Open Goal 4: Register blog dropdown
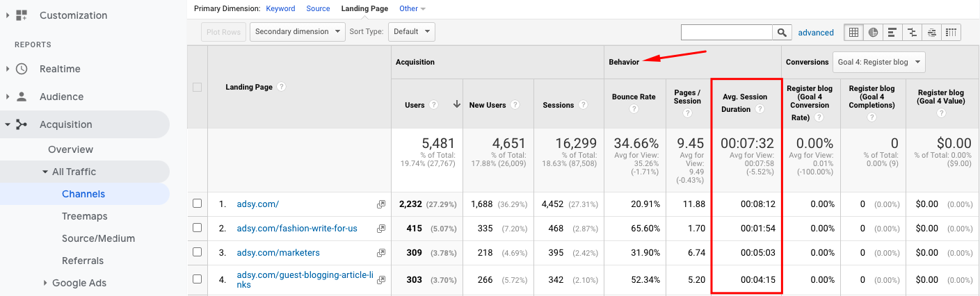Screen dimensions: 980x296 point(879,62)
